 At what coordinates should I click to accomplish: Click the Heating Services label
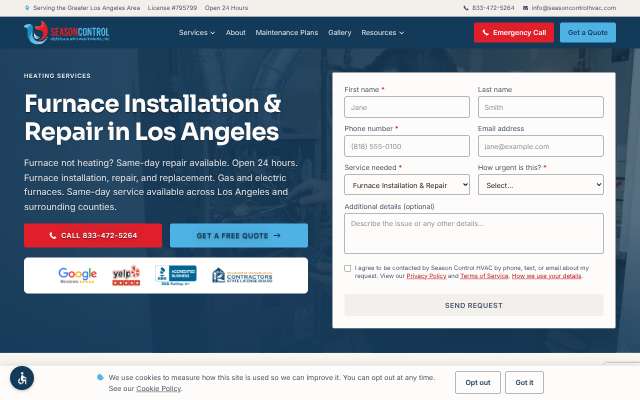[x=57, y=76]
